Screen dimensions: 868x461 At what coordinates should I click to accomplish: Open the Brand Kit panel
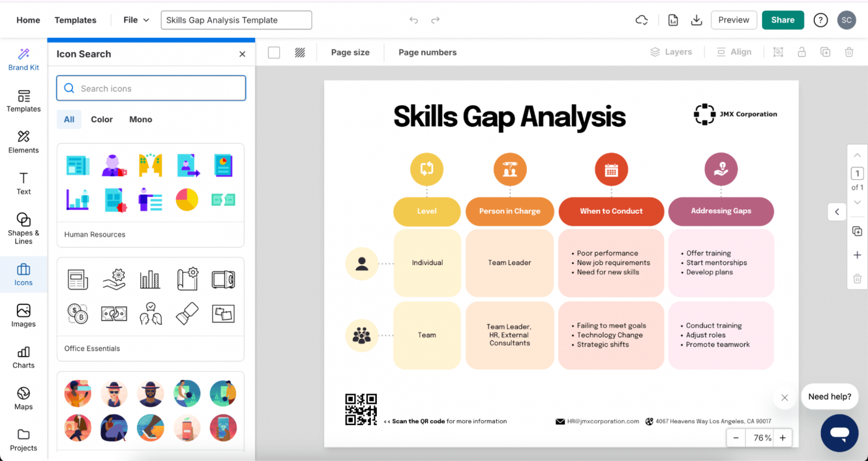[x=23, y=58]
